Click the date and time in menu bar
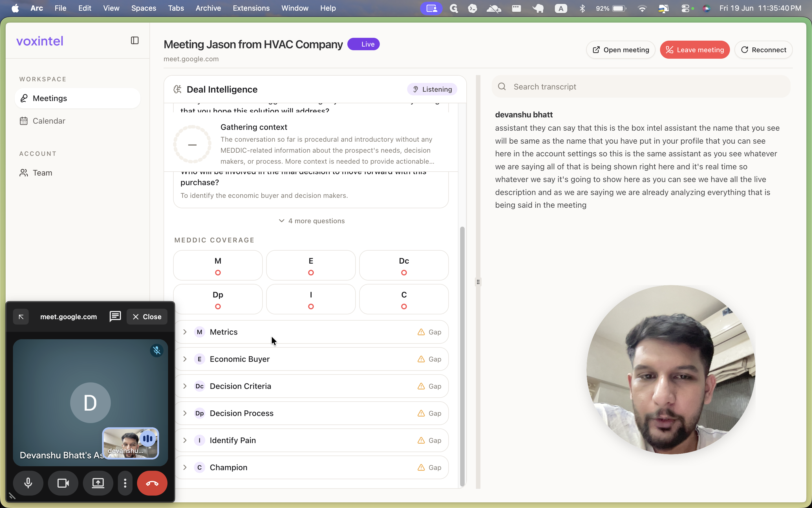 click(x=760, y=8)
